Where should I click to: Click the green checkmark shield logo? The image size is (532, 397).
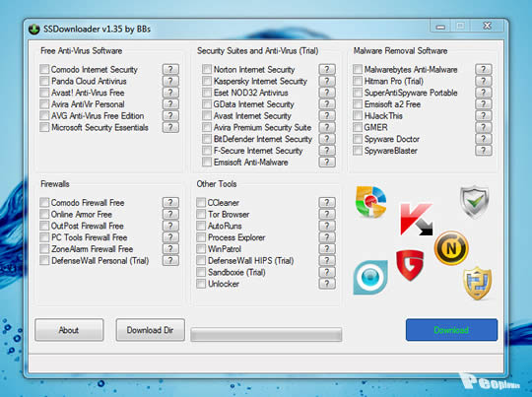[x=474, y=202]
